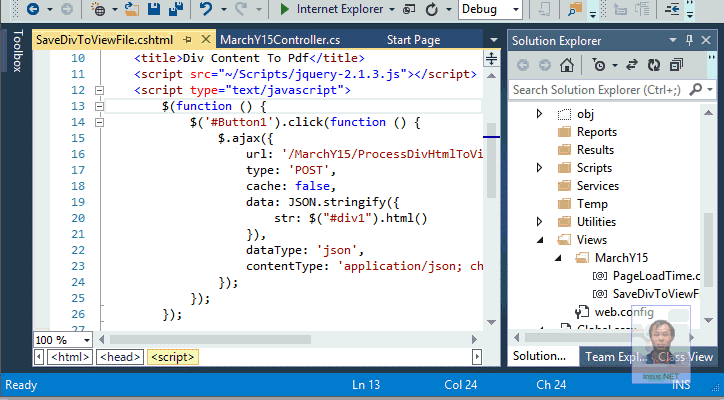
Task: Select the Solution Explorer bottom tab
Action: pyautogui.click(x=539, y=356)
